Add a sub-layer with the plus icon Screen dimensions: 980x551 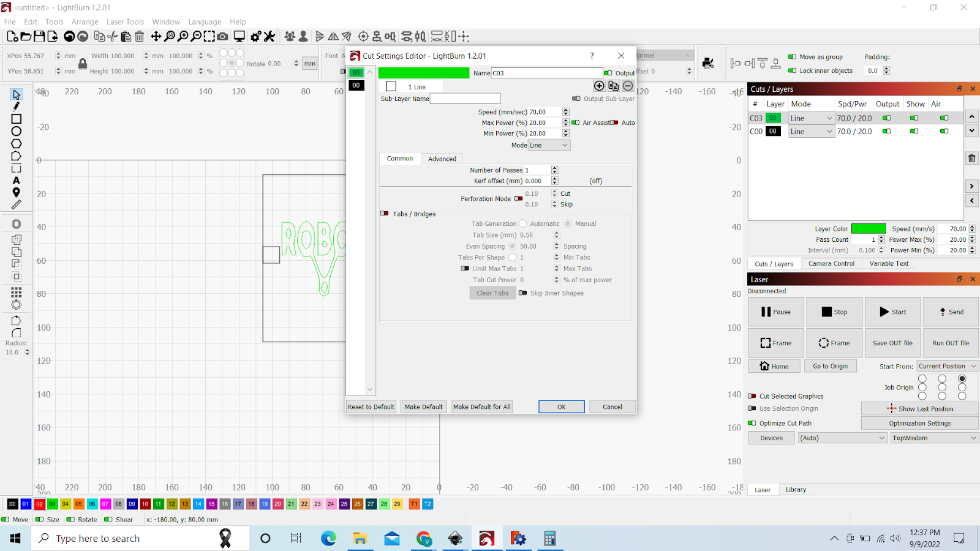(x=599, y=86)
